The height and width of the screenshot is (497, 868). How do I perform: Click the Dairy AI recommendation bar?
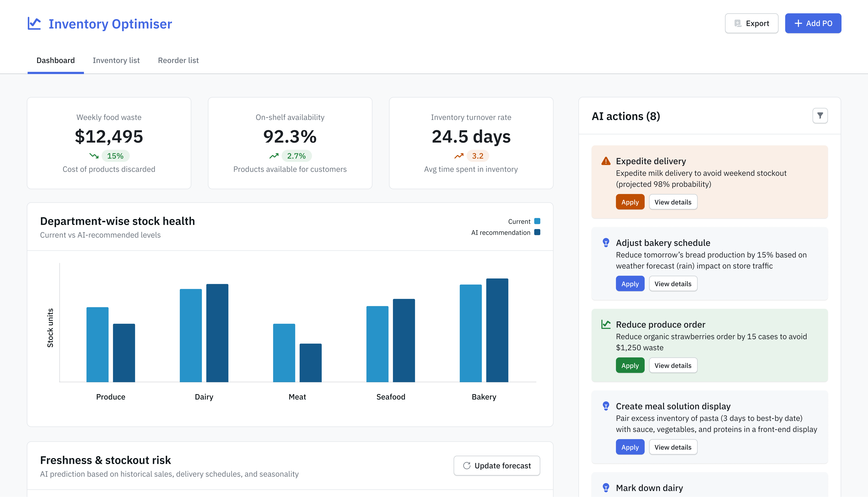pyautogui.click(x=217, y=333)
